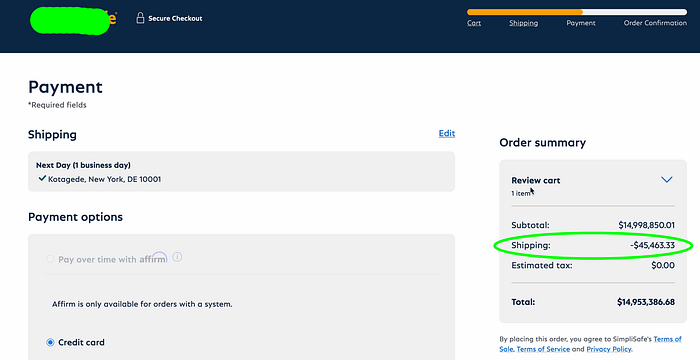The height and width of the screenshot is (360, 700).
Task: Click the 1 item count text
Action: point(521,193)
